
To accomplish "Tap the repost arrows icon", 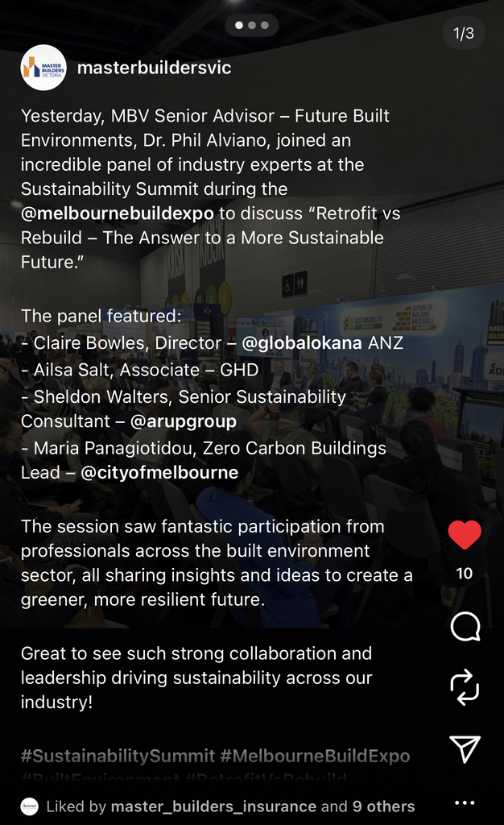I will coord(465,687).
